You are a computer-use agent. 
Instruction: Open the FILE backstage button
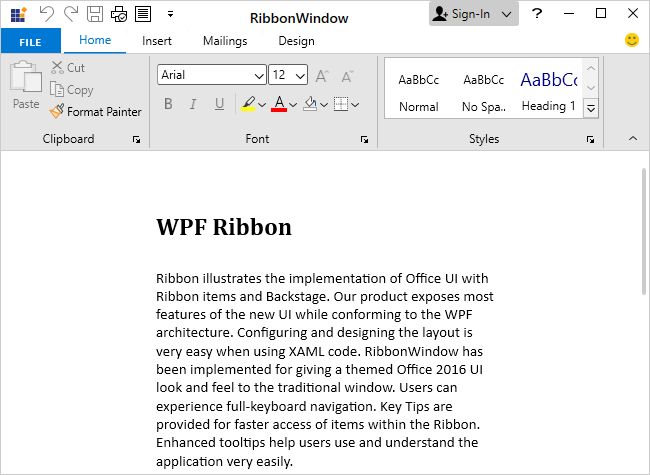(31, 41)
